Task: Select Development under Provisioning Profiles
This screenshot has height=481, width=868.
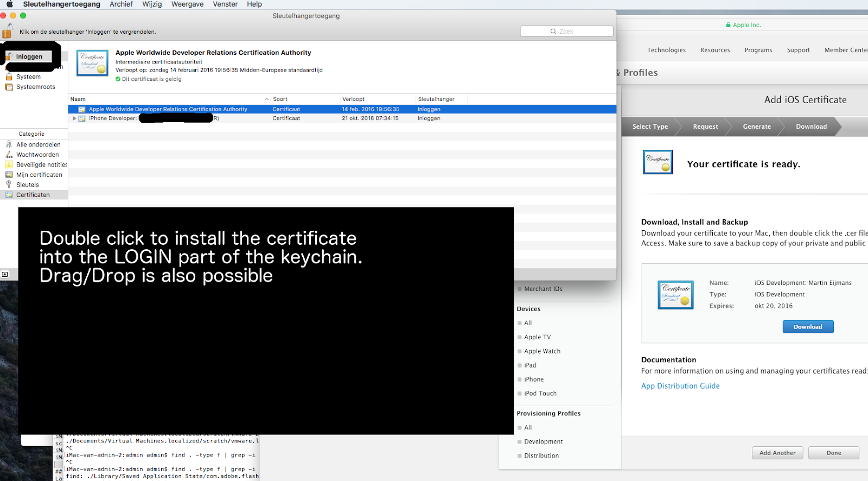Action: coord(543,442)
